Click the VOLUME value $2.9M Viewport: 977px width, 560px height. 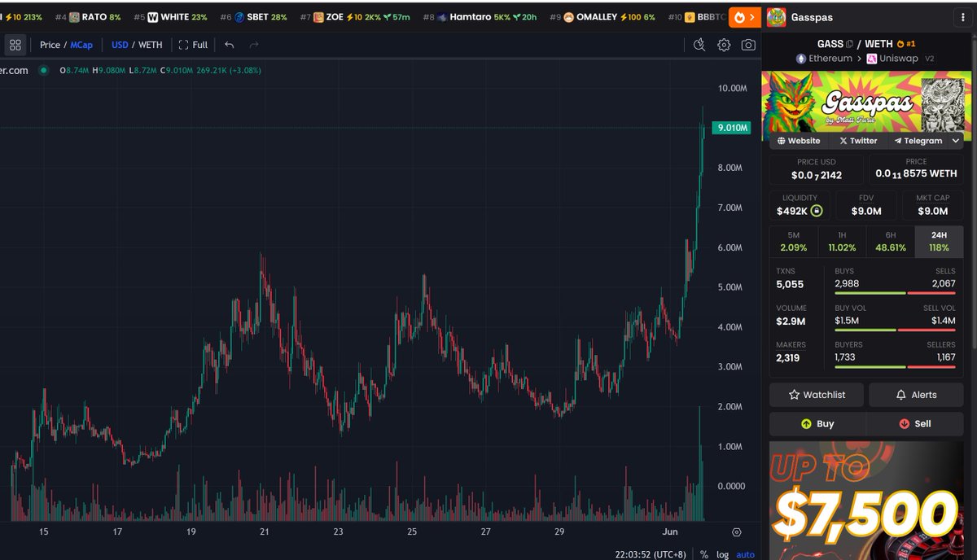[791, 321]
